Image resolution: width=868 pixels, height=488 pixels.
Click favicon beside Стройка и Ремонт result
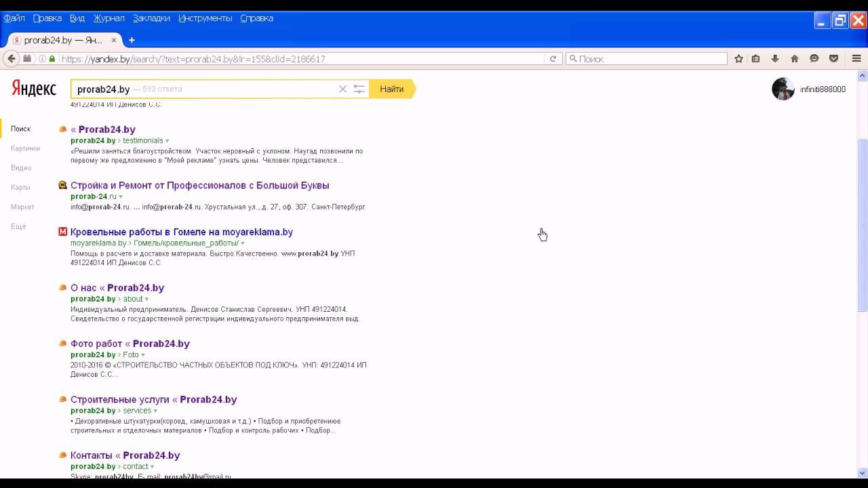pyautogui.click(x=62, y=185)
